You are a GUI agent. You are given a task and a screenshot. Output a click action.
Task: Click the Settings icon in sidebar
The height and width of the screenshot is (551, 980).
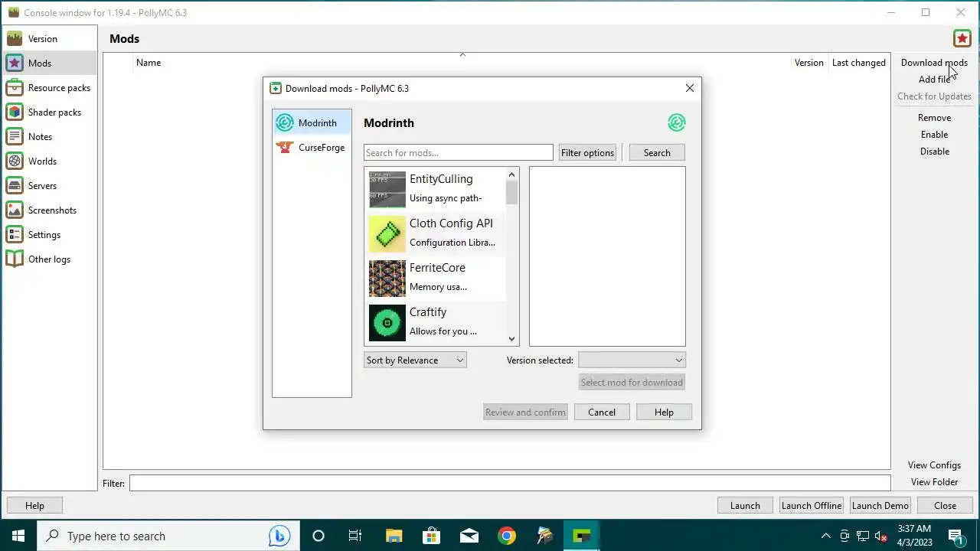tap(15, 235)
